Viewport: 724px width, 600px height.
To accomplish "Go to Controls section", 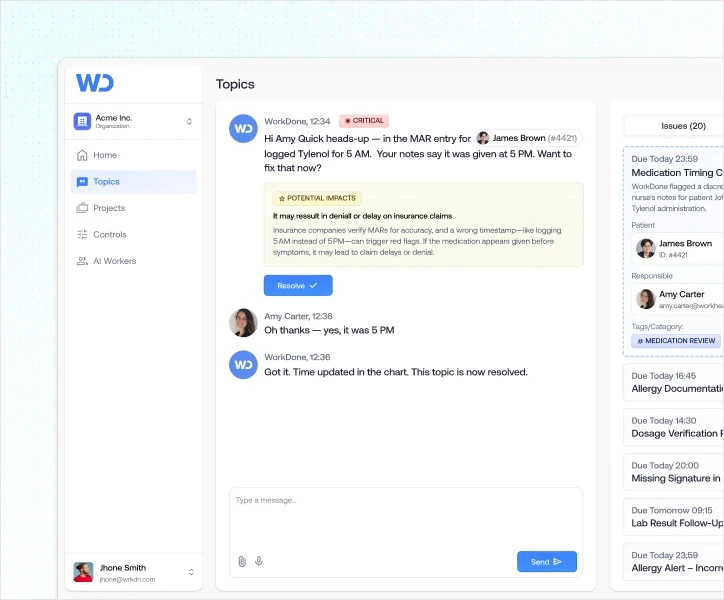I will click(134, 235).
